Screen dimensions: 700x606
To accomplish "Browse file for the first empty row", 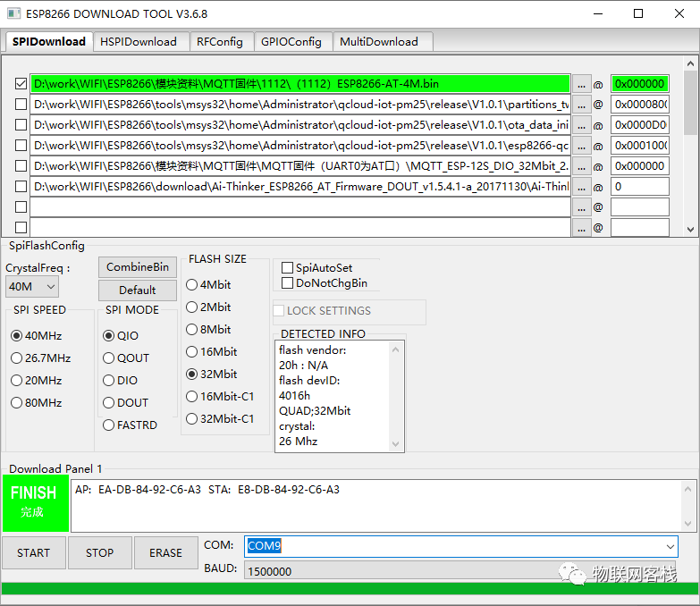I will [581, 207].
